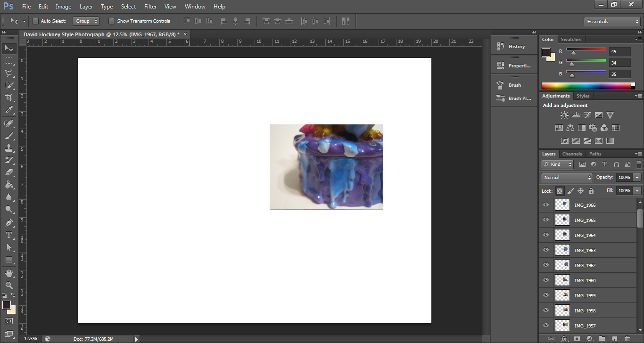
Task: Hide the IMG_1960 layer
Action: 546,280
